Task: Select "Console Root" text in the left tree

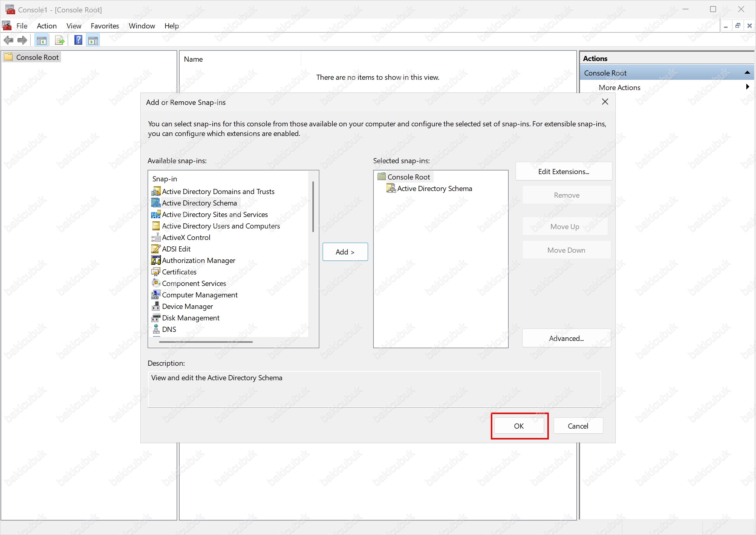Action: coord(37,57)
